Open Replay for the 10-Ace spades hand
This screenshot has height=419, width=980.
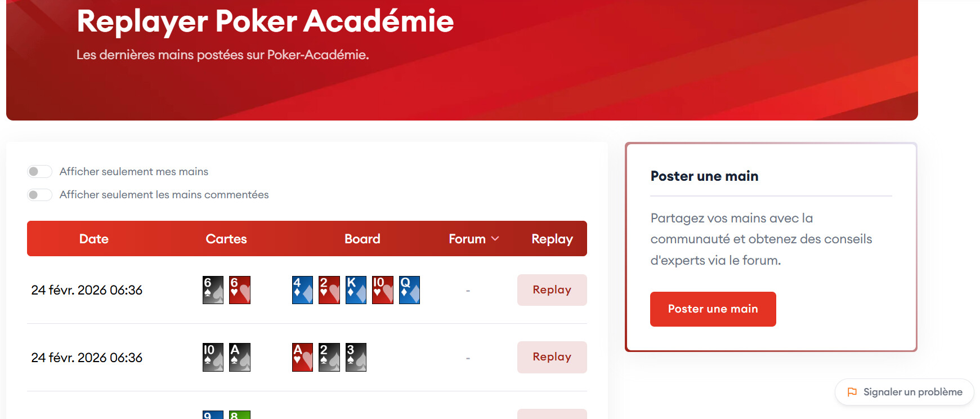coord(552,357)
